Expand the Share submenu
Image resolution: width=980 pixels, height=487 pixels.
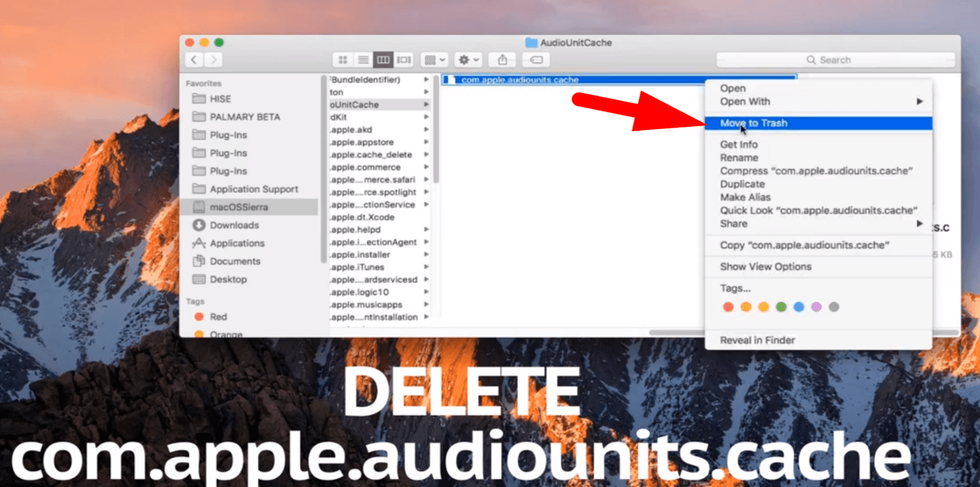click(x=818, y=224)
